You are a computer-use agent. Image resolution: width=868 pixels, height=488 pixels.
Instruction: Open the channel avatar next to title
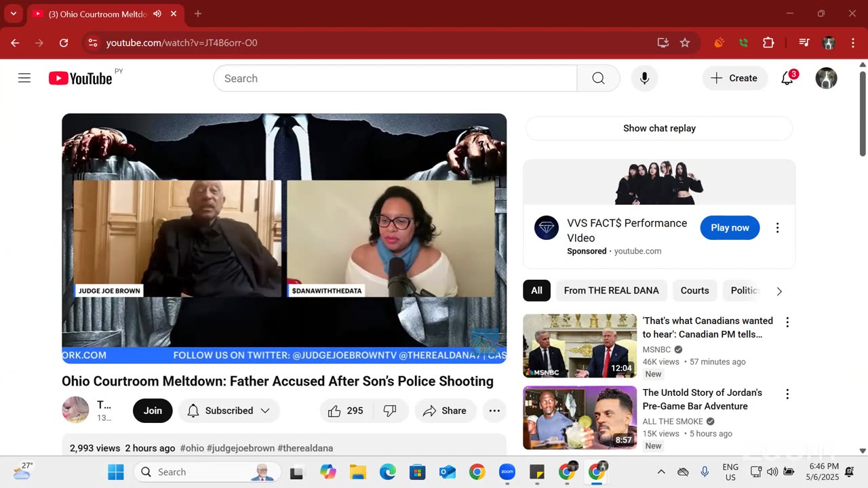[75, 410]
